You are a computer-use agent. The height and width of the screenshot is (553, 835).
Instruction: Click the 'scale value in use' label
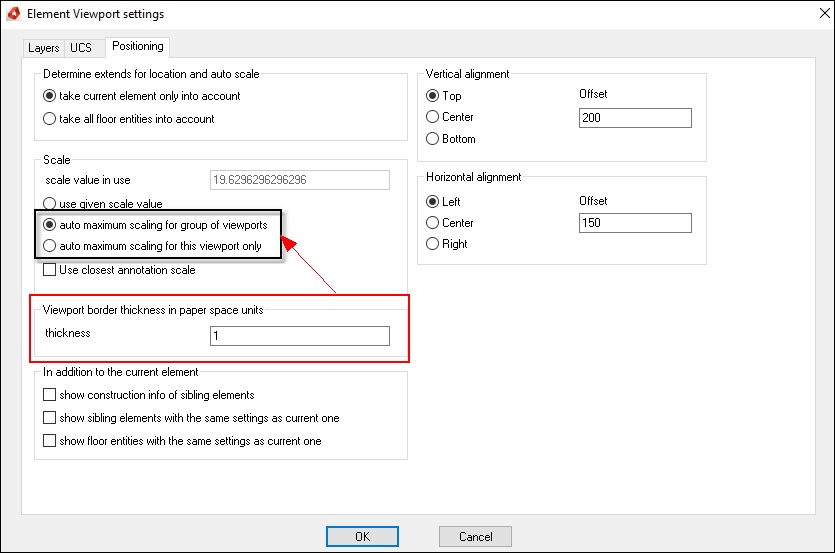88,180
